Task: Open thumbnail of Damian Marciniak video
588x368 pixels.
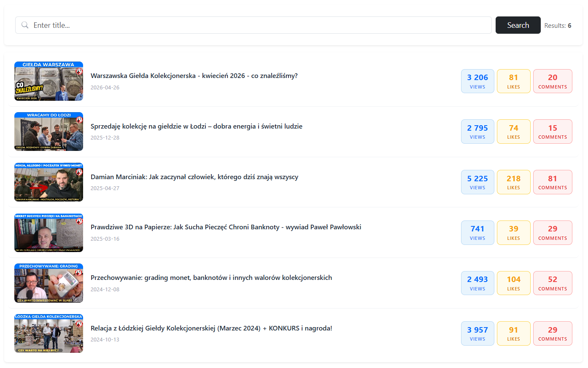Action: tap(49, 182)
